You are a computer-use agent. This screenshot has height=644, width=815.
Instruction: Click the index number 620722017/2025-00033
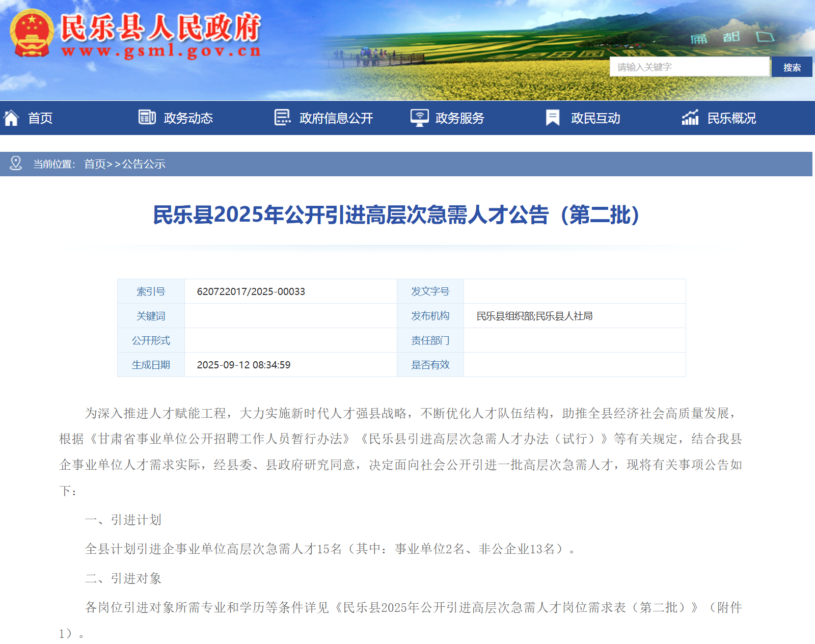tap(251, 291)
